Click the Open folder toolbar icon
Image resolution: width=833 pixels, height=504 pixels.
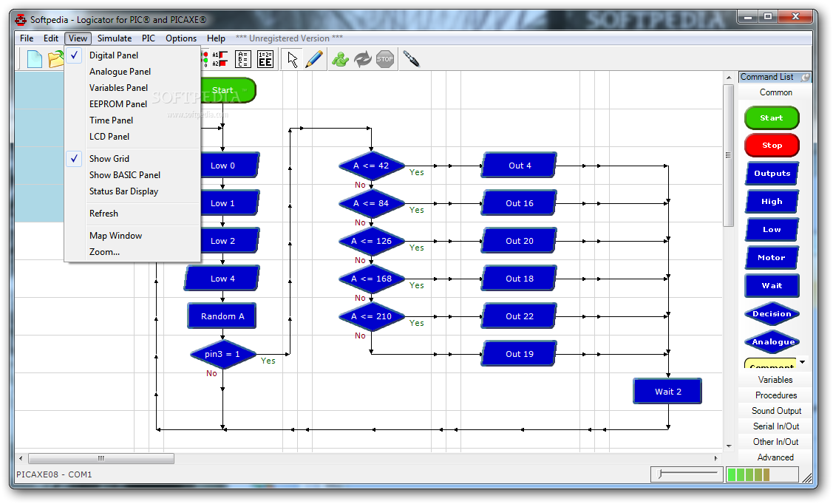pyautogui.click(x=55, y=59)
